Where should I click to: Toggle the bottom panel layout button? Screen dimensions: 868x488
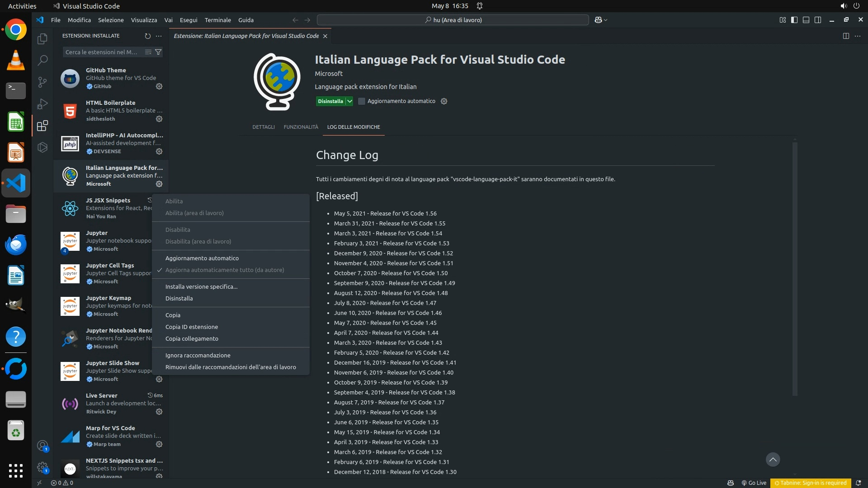pos(806,20)
